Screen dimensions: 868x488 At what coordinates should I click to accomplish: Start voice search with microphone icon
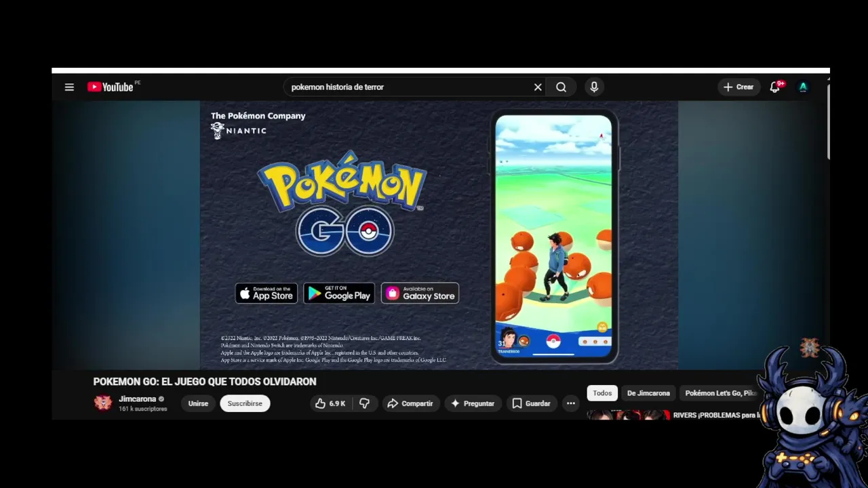click(x=594, y=87)
